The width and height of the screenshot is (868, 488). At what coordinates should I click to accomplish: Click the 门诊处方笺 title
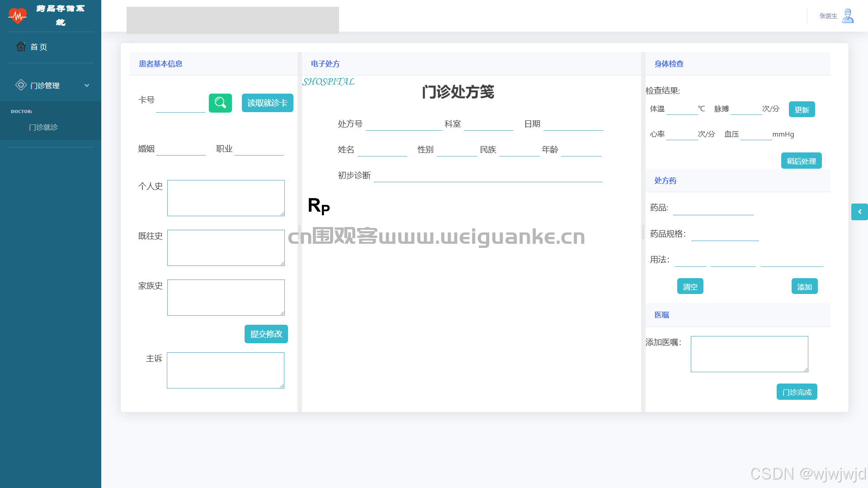point(458,92)
